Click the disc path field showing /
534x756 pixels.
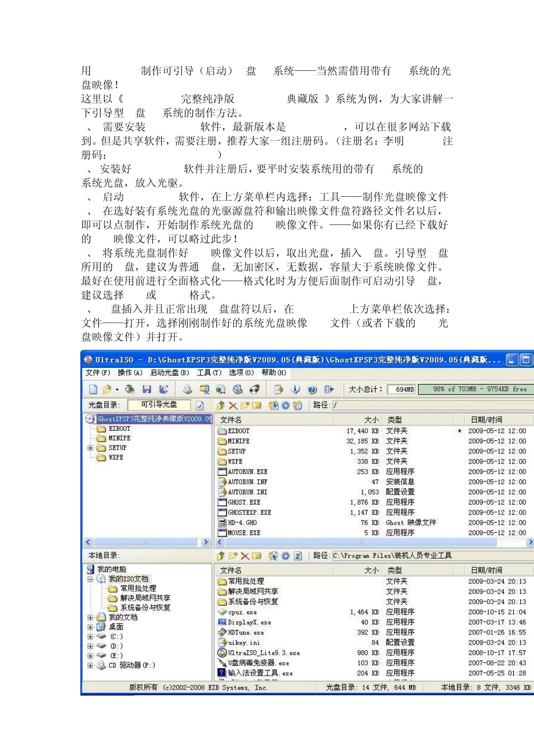click(432, 405)
